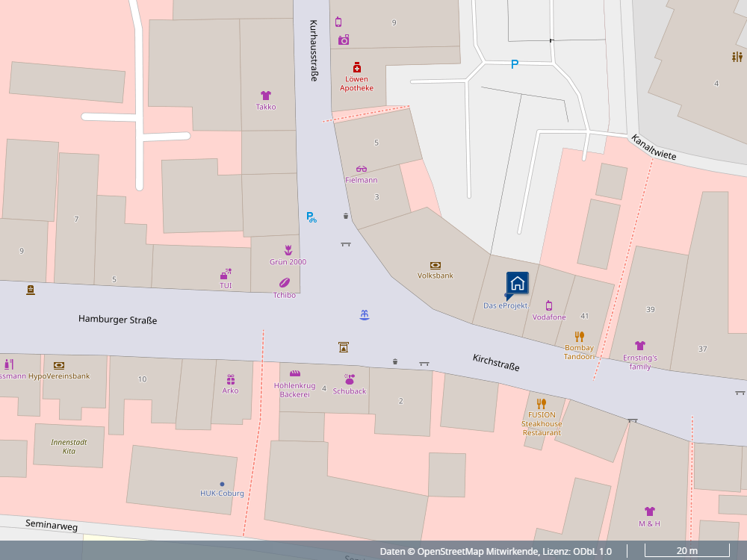This screenshot has width=747, height=560.
Task: Select the Volksbank bank icon
Action: [436, 265]
